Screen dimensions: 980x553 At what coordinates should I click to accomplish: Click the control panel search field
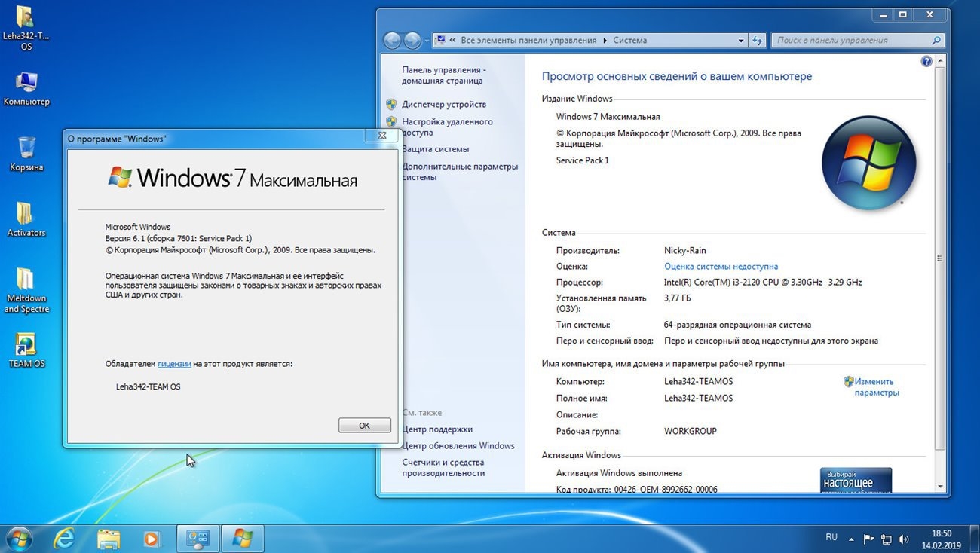point(852,41)
